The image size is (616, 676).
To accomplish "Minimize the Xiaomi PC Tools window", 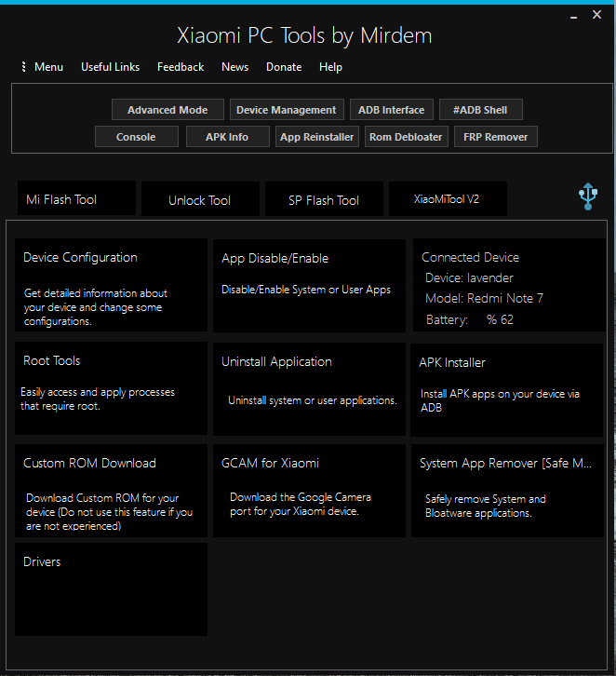I will [573, 16].
